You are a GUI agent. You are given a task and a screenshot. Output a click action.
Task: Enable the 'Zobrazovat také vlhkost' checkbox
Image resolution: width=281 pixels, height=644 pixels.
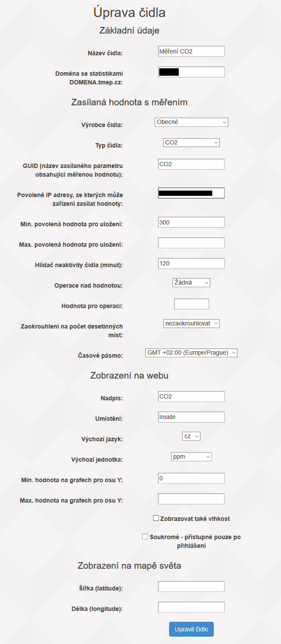(x=156, y=518)
